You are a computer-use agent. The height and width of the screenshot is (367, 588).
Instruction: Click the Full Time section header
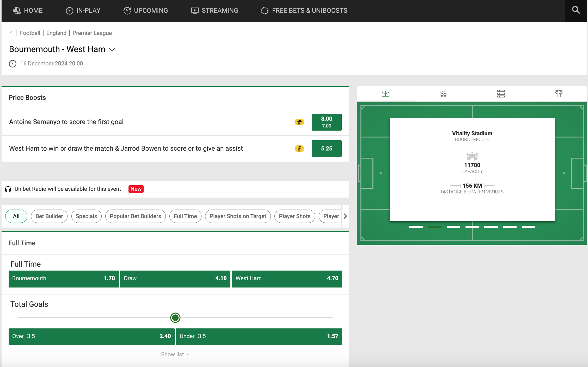(22, 243)
